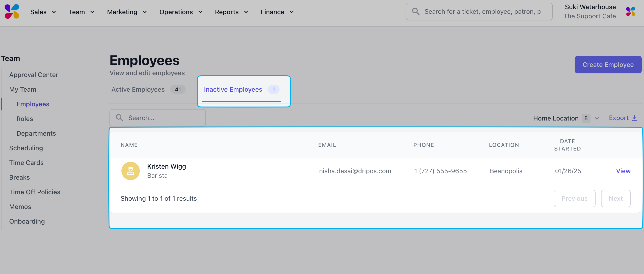Click the Barista role text
This screenshot has width=644, height=274.
point(157,176)
